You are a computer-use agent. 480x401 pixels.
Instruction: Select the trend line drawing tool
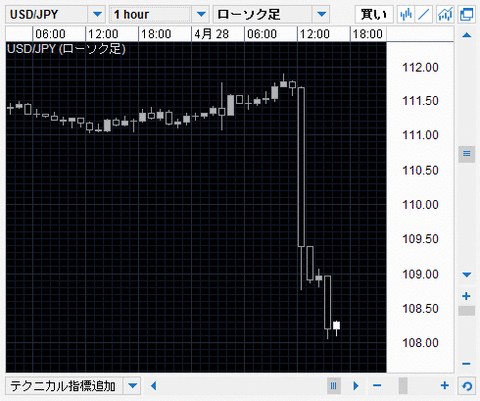pos(424,14)
